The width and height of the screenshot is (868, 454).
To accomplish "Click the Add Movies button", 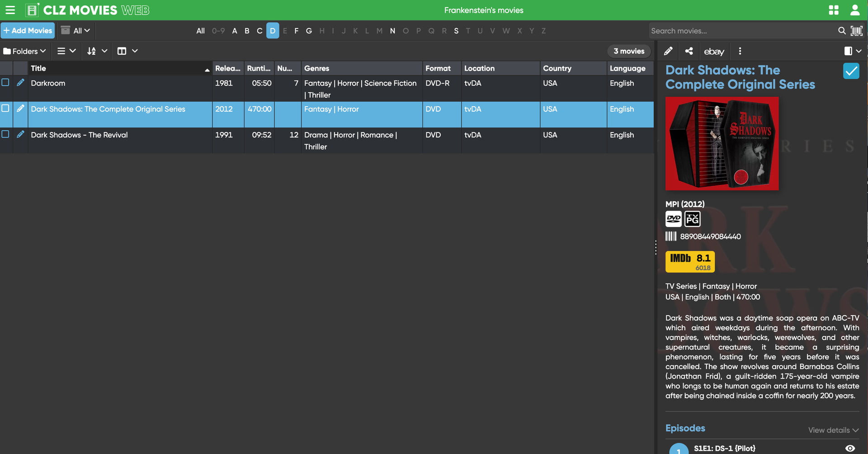I will 28,30.
